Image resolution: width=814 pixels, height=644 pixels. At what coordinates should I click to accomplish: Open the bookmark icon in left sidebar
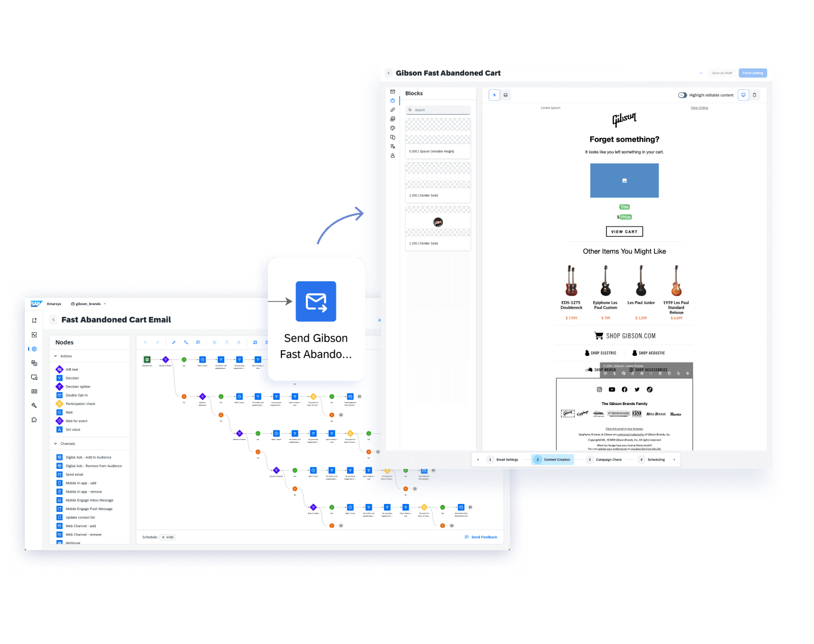[34, 320]
